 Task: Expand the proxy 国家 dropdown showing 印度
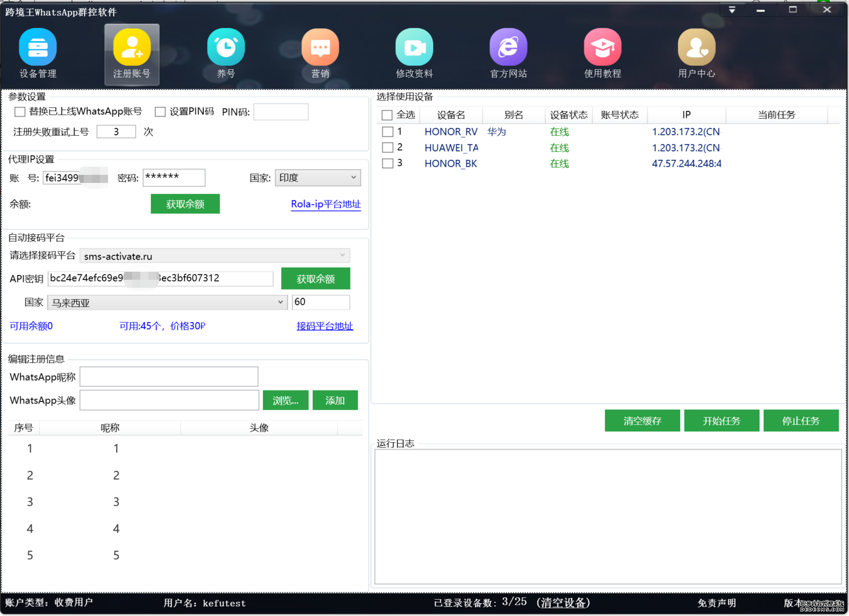click(x=318, y=178)
